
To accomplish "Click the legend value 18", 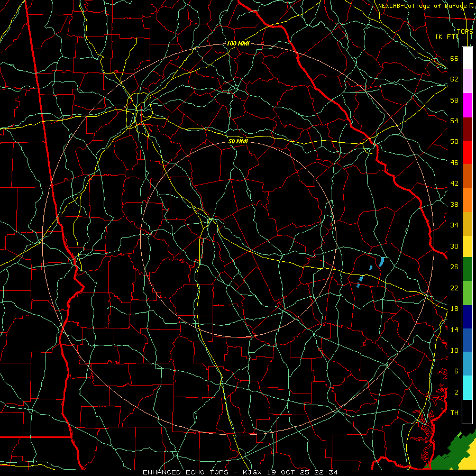I will tap(454, 309).
